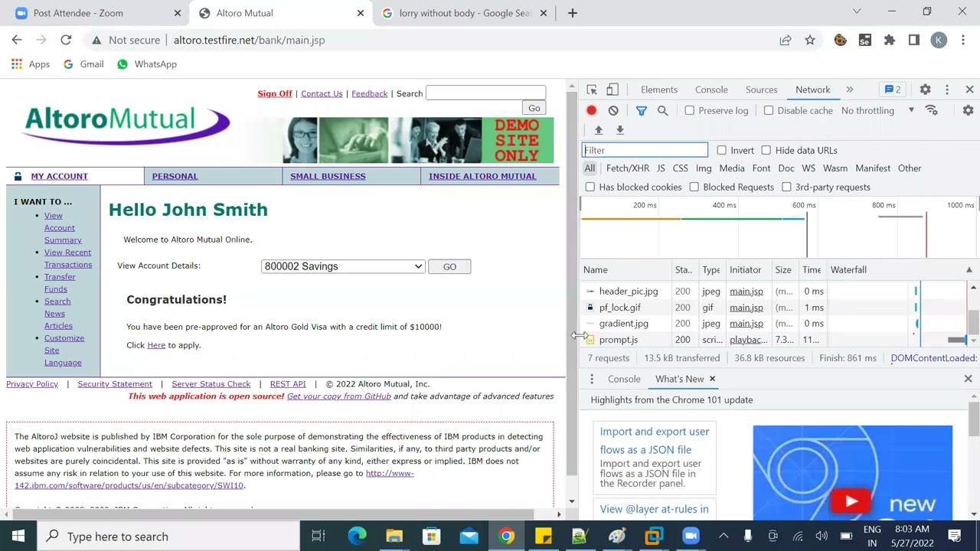Screen dimensions: 980x551
Task: Open the network search magnifier
Action: (663, 110)
